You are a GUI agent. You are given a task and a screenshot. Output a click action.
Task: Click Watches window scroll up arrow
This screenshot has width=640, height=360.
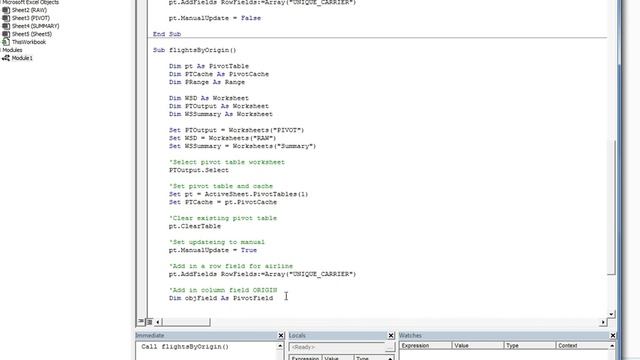[x=612, y=346]
